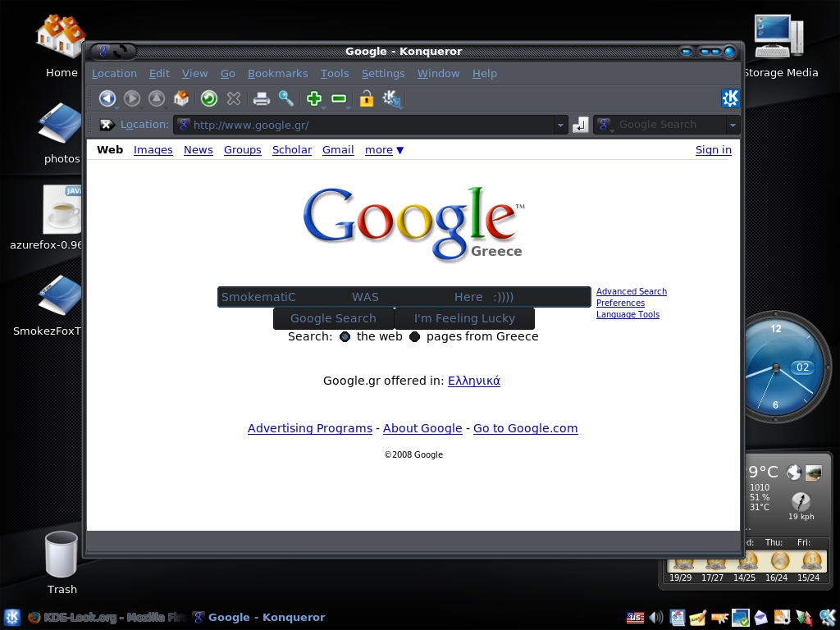Open the Location menu
Screen dimensions: 840x630
114,73
